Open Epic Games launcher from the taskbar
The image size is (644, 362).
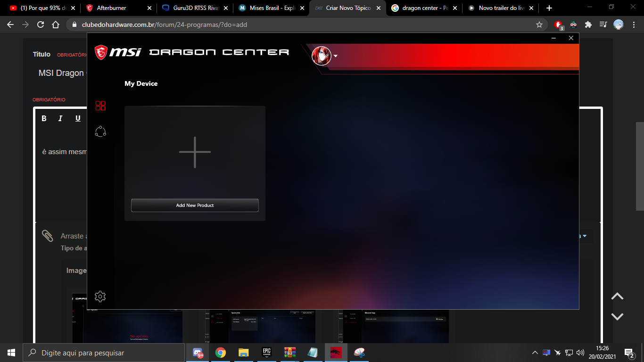[x=266, y=353]
